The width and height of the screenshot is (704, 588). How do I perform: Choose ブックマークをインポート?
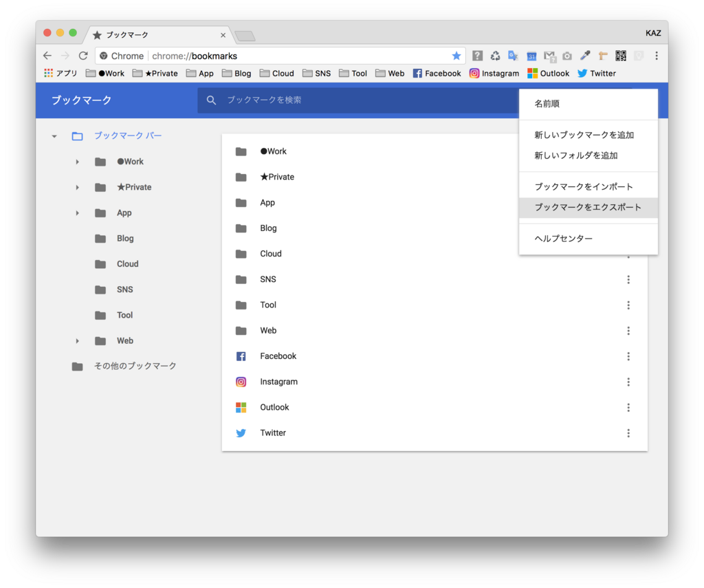pos(588,186)
